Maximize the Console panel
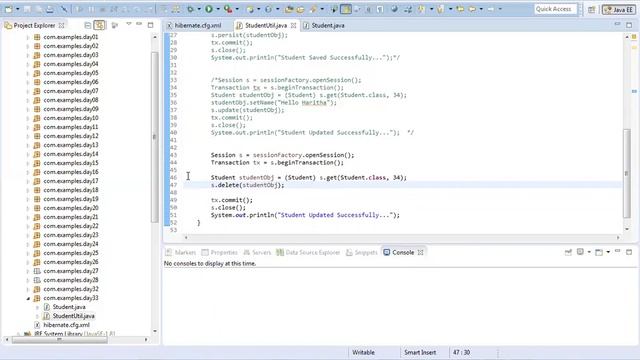The width and height of the screenshot is (640, 360). 629,252
